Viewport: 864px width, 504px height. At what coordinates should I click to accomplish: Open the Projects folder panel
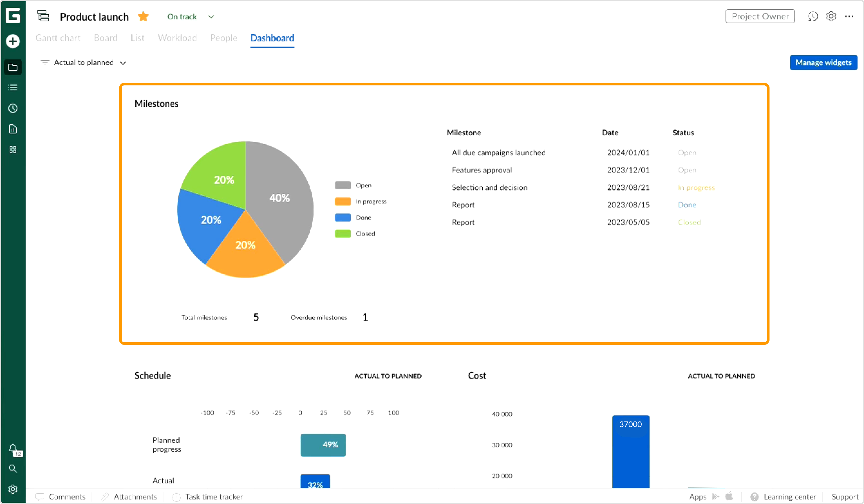coord(13,67)
